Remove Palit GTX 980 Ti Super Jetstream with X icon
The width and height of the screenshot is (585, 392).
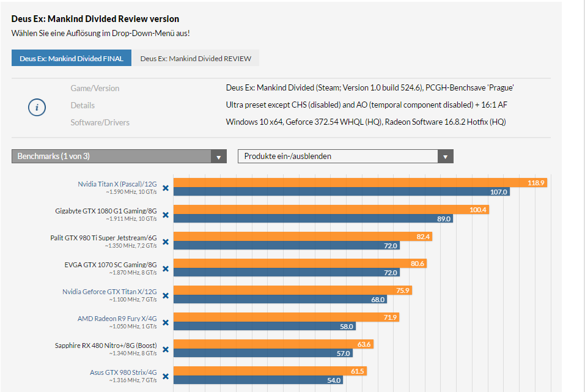click(x=166, y=242)
